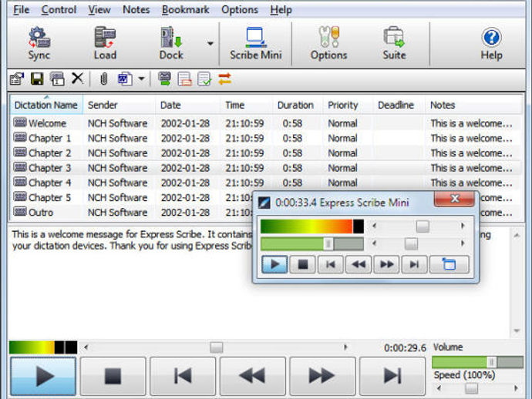Click the fast-forward button in Scribe Mini
Screen dimensions: 532x399
pyautogui.click(x=386, y=264)
